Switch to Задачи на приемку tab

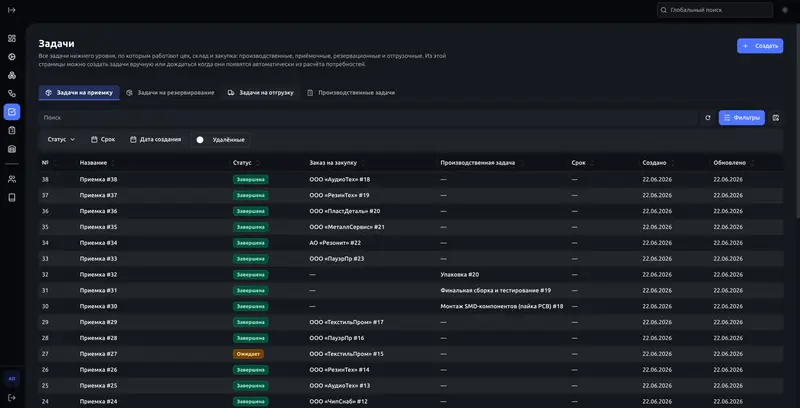pos(79,93)
